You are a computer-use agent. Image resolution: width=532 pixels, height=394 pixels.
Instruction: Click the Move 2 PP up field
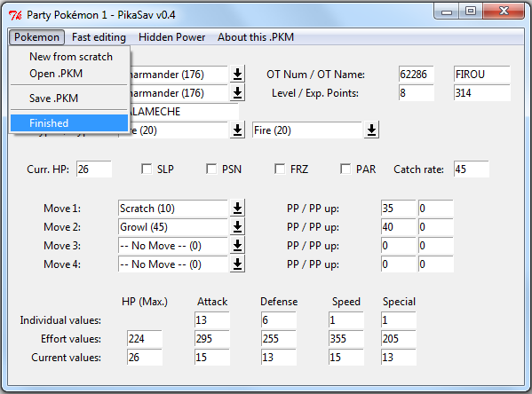pos(436,227)
